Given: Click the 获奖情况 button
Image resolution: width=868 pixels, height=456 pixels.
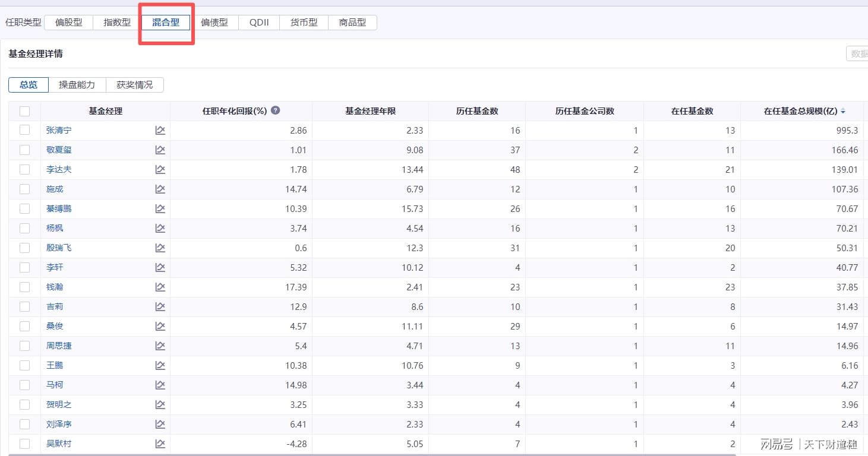Looking at the screenshot, I should point(134,85).
